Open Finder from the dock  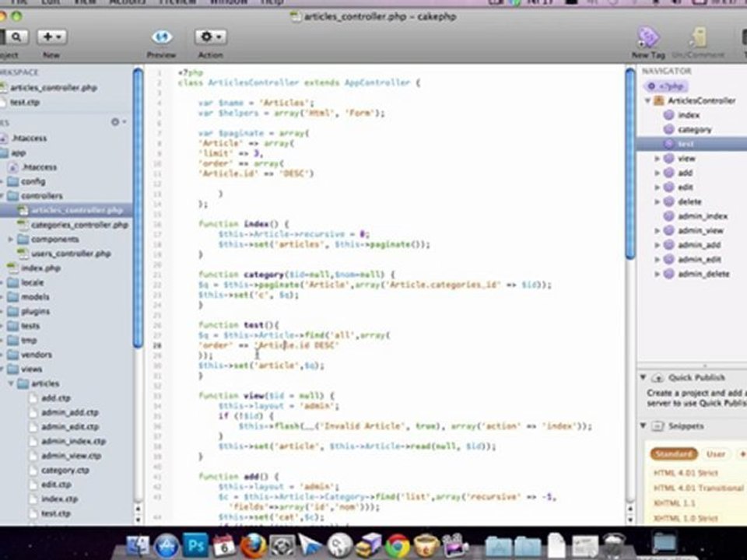tap(137, 546)
